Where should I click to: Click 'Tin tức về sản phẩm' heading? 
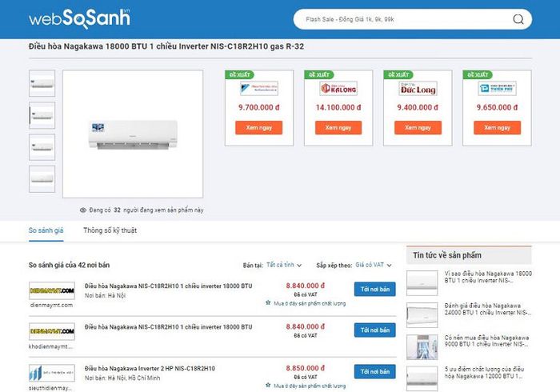pos(447,255)
